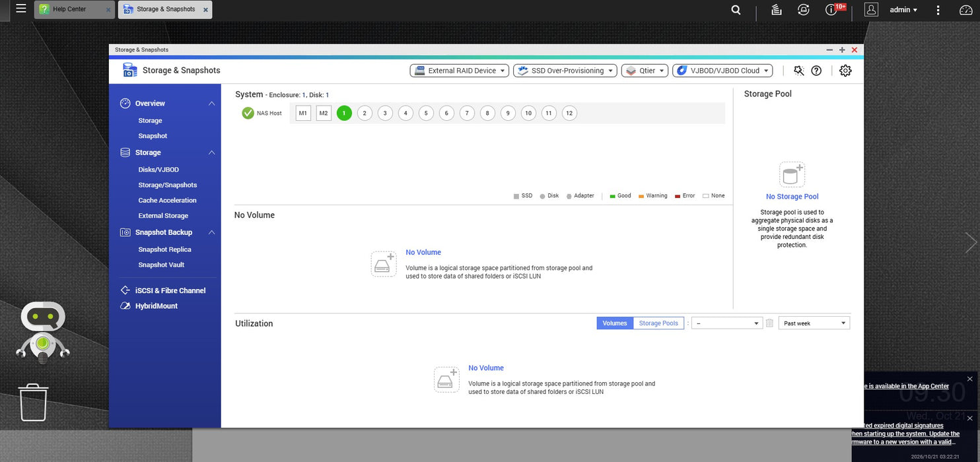Collapse the Snapshot Backup sidebar section
The image size is (980, 462).
pyautogui.click(x=212, y=232)
